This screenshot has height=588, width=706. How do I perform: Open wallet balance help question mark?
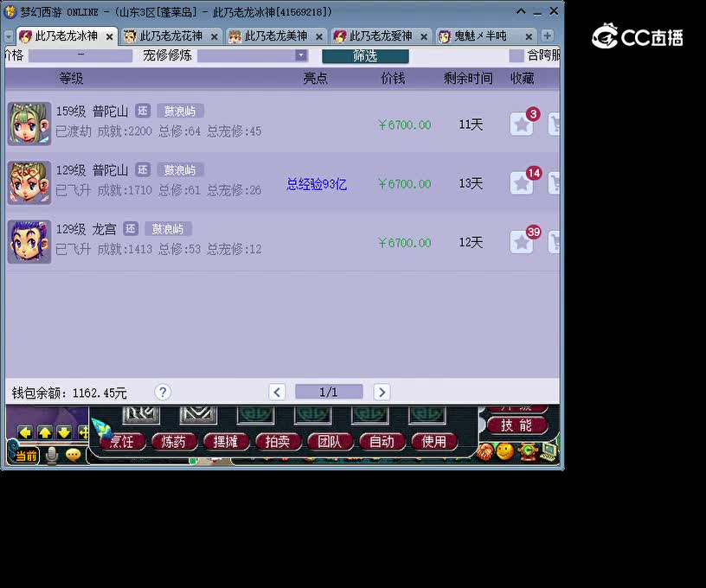163,392
